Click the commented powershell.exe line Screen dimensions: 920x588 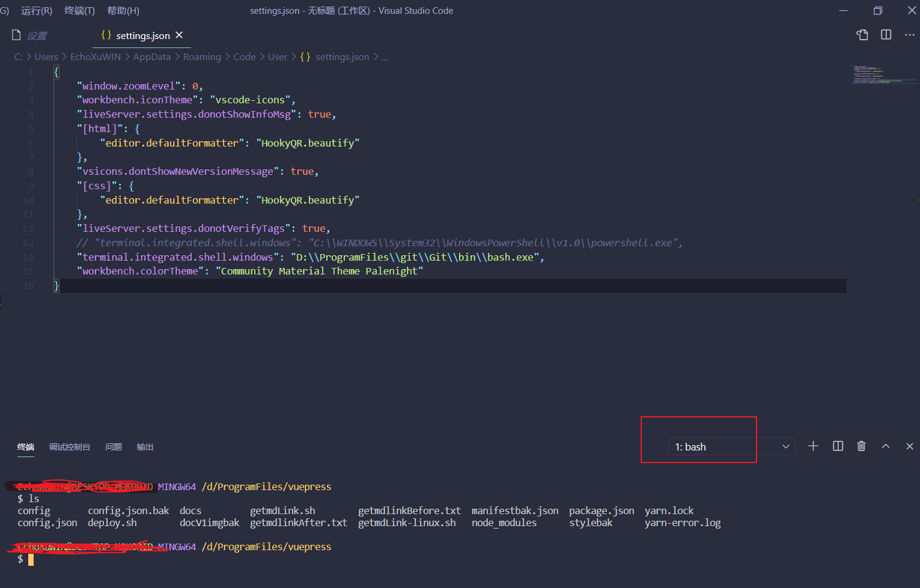tap(380, 243)
